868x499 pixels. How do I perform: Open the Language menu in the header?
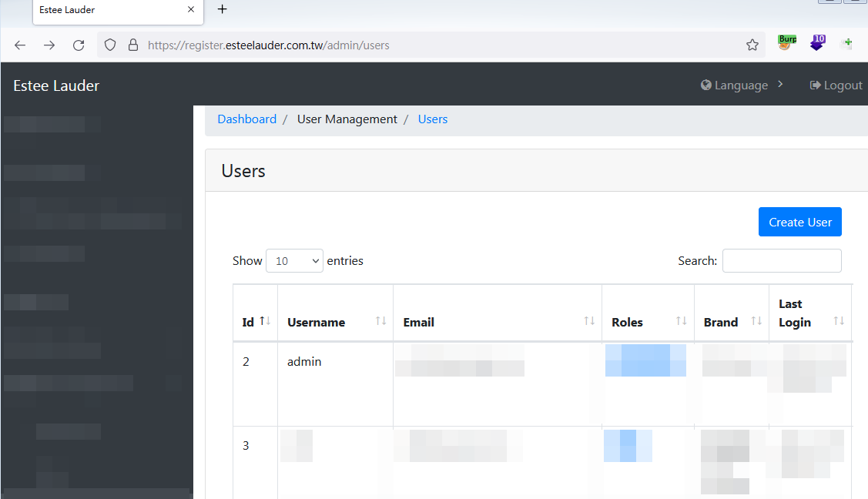(735, 85)
